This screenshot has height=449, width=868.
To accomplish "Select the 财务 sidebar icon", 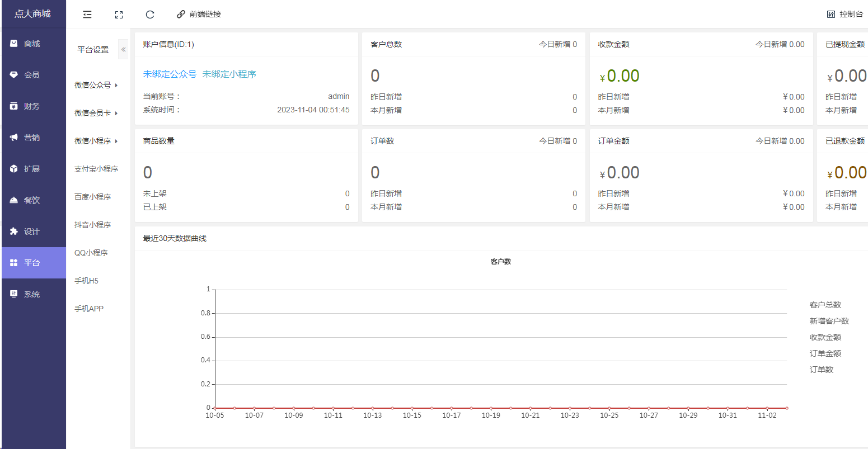I will 34,106.
